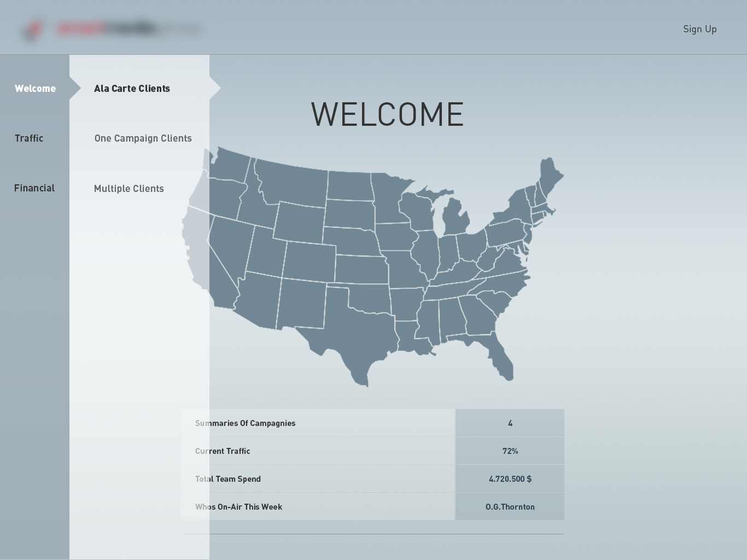Open the Sign Up link

[x=699, y=30]
